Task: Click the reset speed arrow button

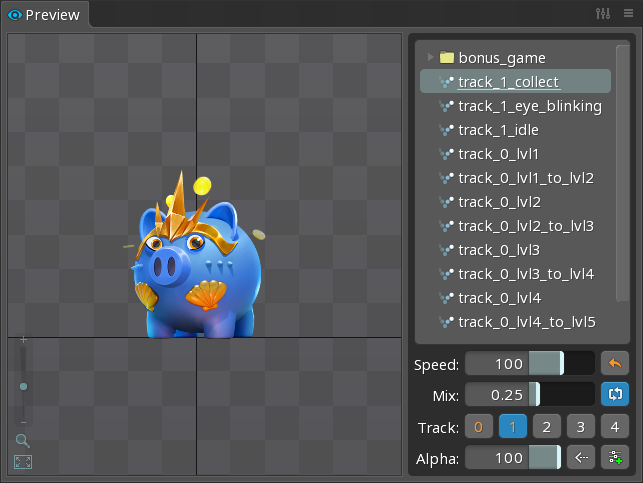Action: pos(614,364)
